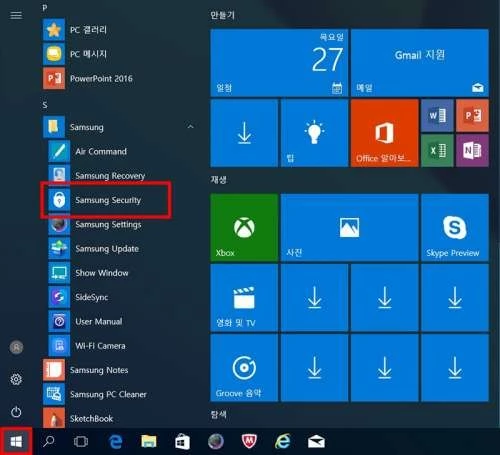
Task: Click the Windows Start button
Action: (16, 442)
